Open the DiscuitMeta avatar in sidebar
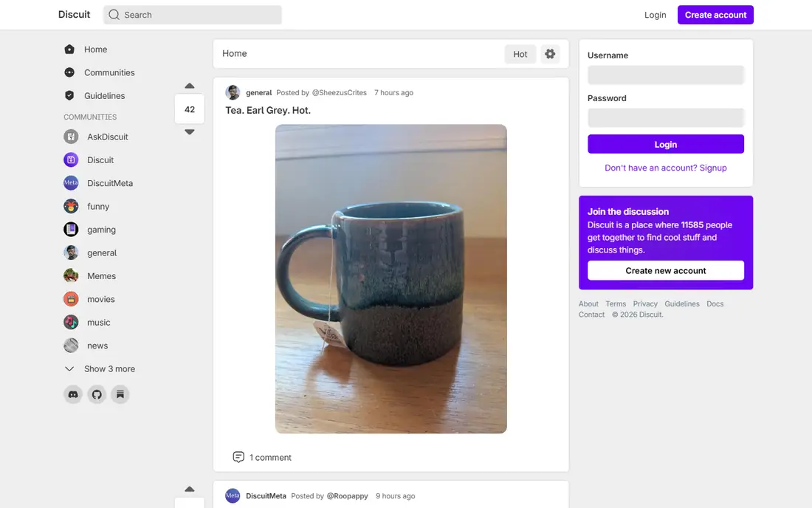Image resolution: width=812 pixels, height=508 pixels. (71, 183)
